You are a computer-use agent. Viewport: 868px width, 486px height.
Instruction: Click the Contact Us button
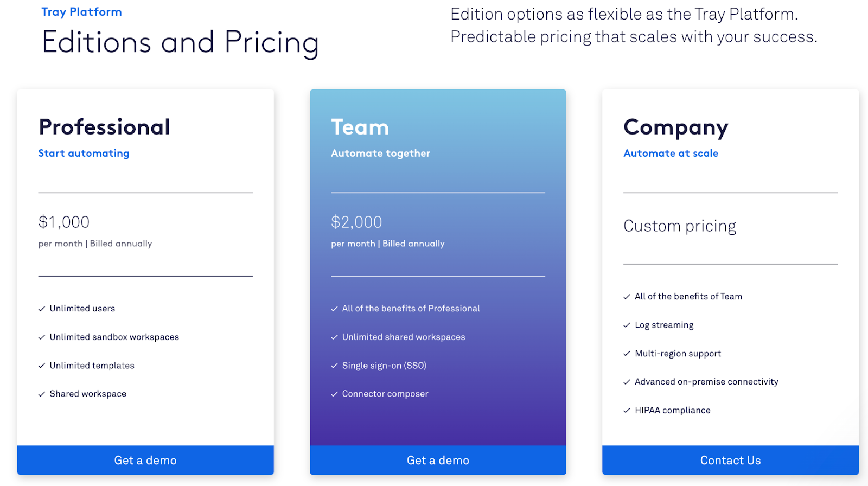(730, 460)
